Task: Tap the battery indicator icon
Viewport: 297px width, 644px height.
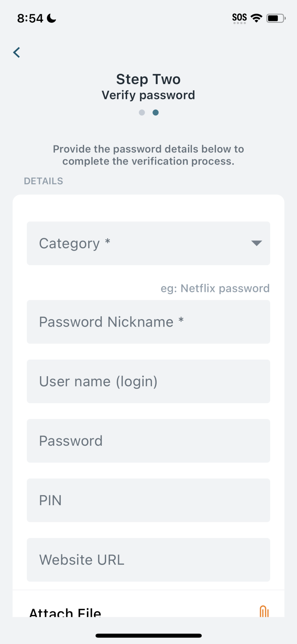Action: click(276, 18)
